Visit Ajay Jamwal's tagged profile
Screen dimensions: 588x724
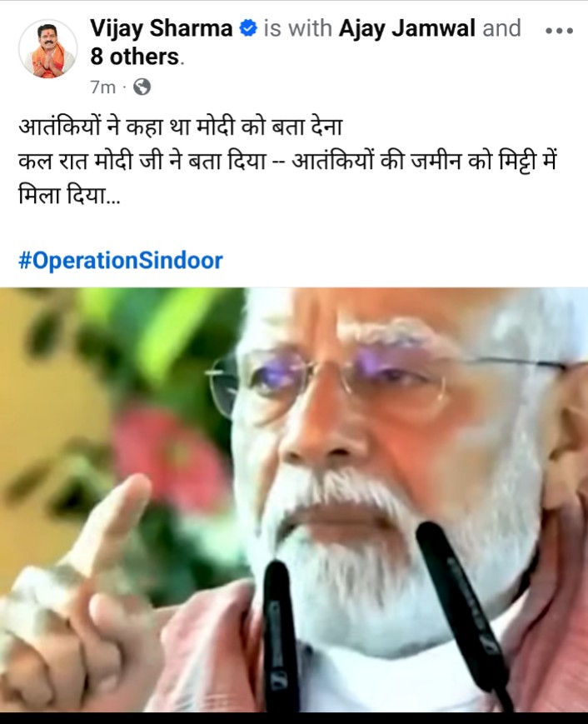click(x=406, y=28)
